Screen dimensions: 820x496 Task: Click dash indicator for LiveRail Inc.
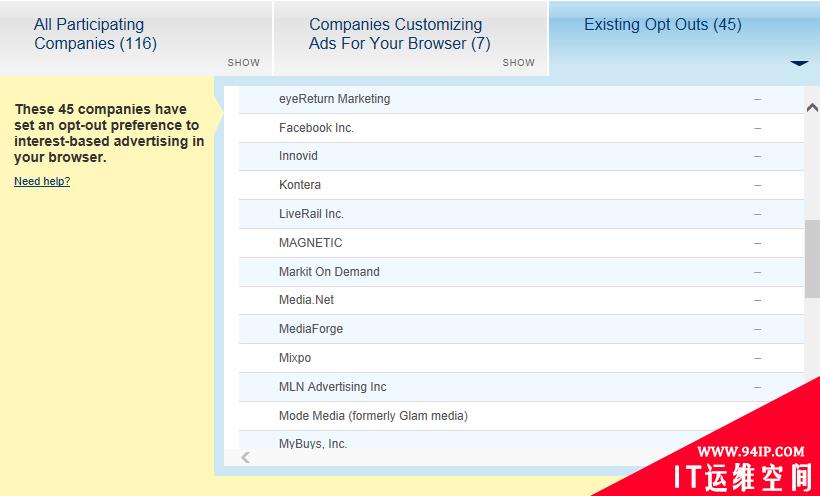click(x=757, y=214)
